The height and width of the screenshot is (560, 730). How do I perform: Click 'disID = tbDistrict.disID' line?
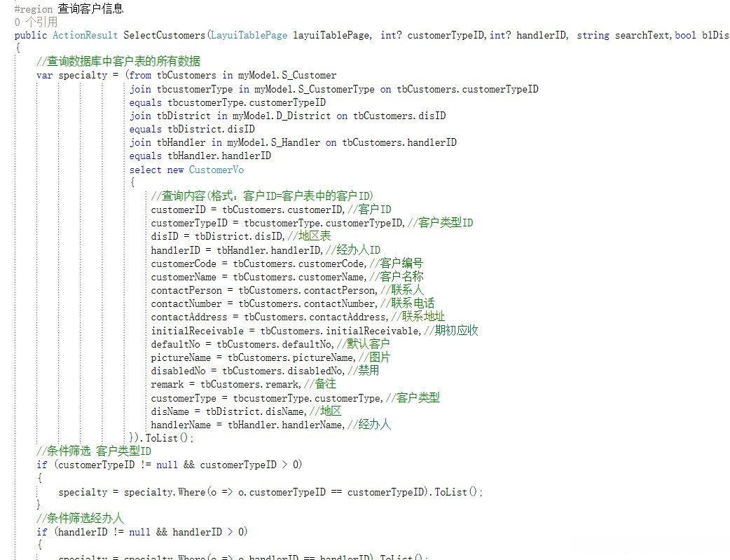coord(217,236)
